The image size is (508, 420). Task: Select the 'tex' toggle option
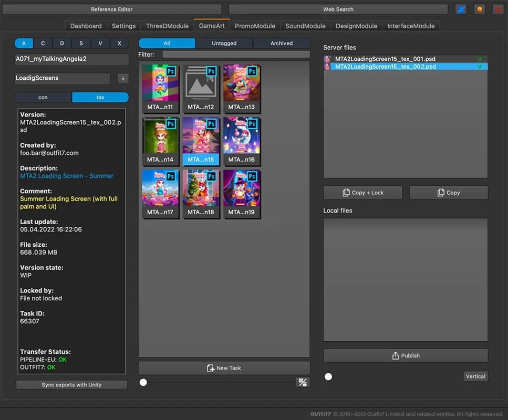click(x=100, y=97)
